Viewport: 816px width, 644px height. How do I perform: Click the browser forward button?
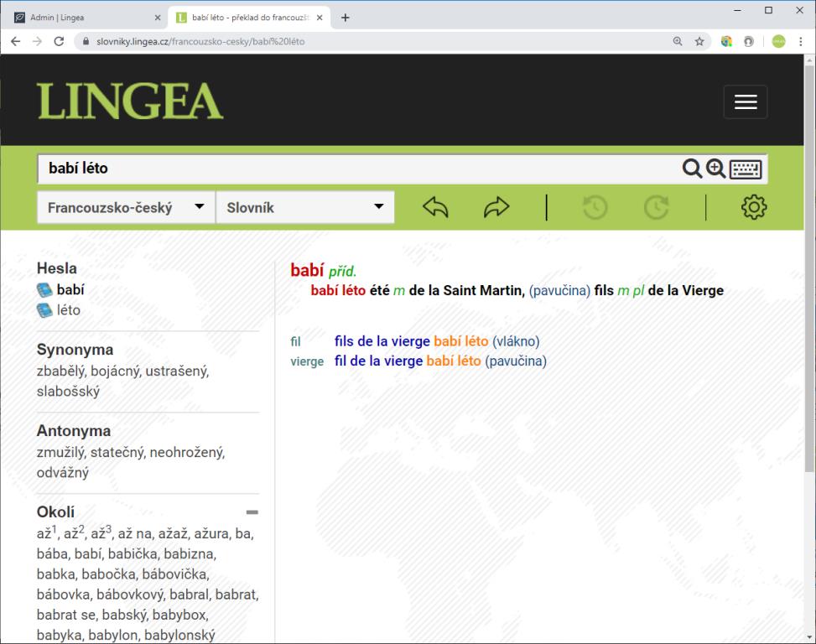point(37,42)
